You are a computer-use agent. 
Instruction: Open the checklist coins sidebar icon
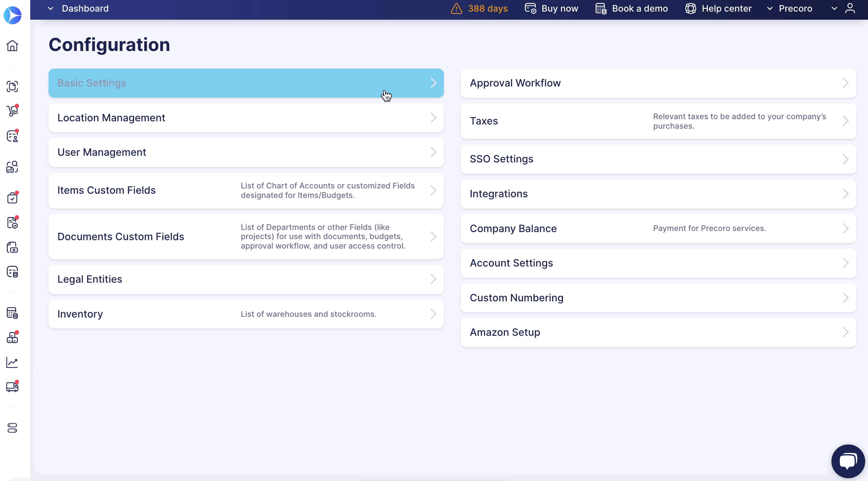coord(12,272)
